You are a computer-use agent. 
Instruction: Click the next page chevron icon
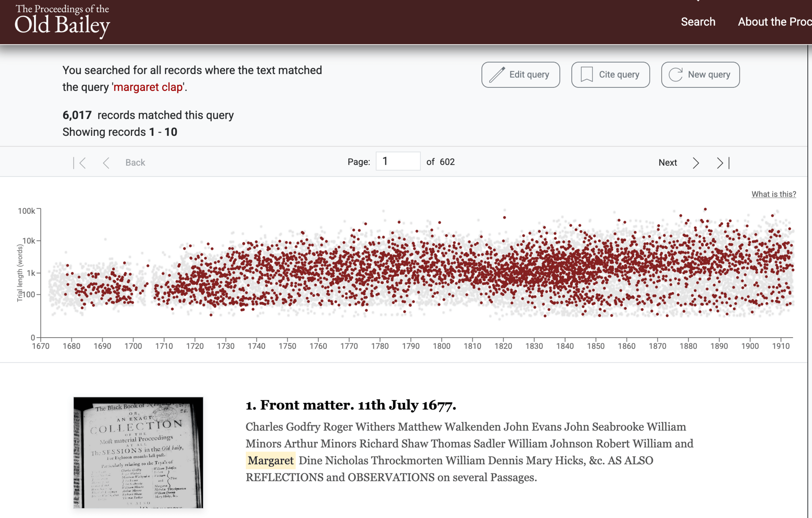(x=696, y=163)
